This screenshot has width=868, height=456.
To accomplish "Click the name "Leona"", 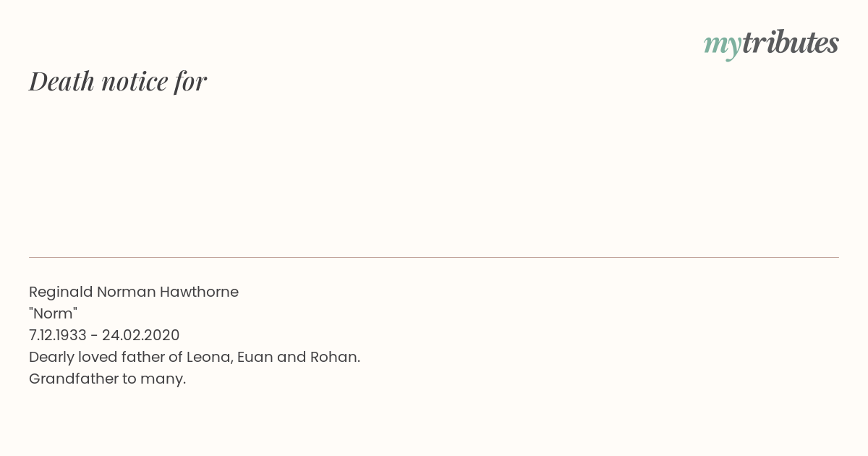I will (208, 357).
